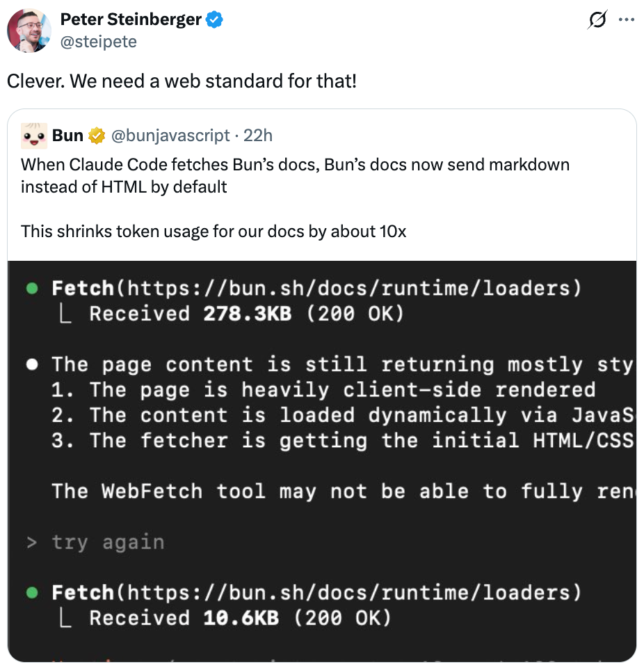Click the blue verified badge beside Peter Steinberger
Image resolution: width=644 pixels, height=669 pixels.
click(214, 20)
